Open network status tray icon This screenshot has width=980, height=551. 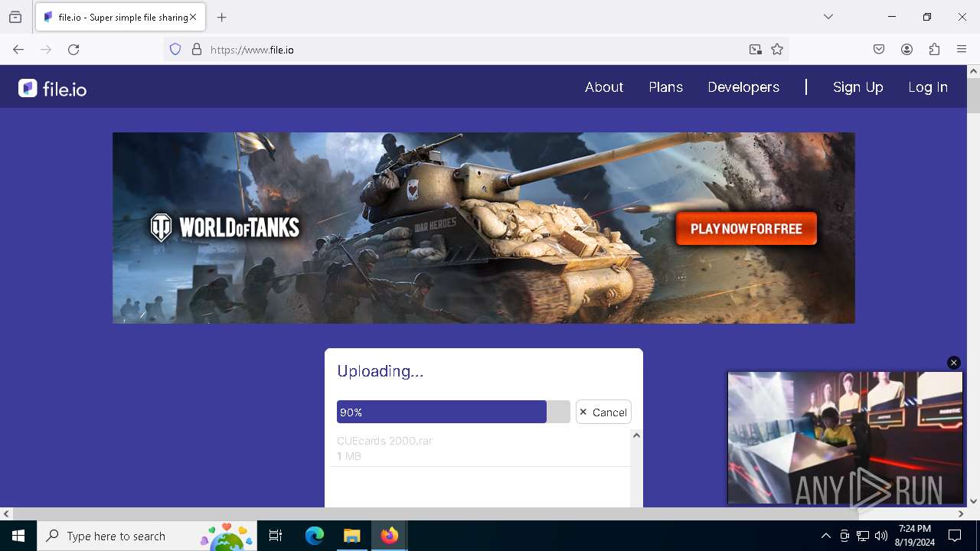pyautogui.click(x=863, y=536)
